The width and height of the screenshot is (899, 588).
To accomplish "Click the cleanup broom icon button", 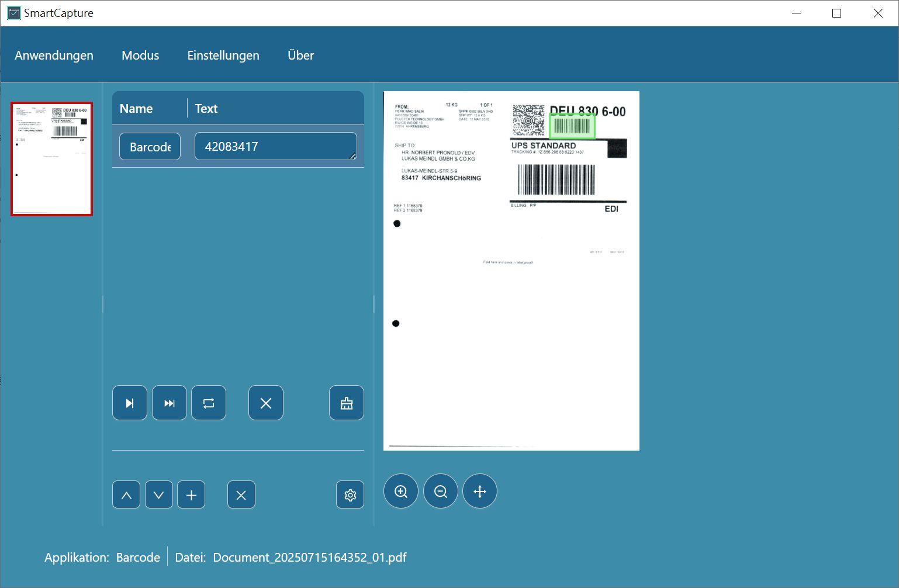I will point(347,403).
